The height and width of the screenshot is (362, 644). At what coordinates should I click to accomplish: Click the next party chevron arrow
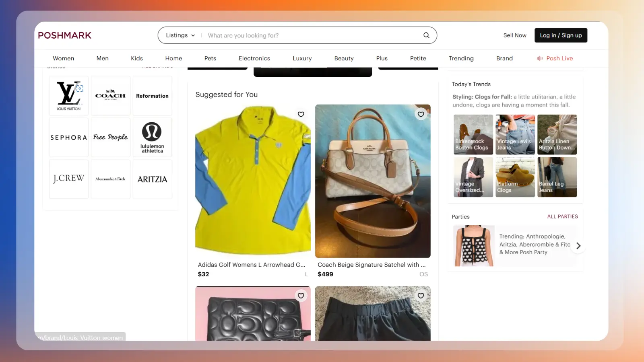pyautogui.click(x=578, y=246)
